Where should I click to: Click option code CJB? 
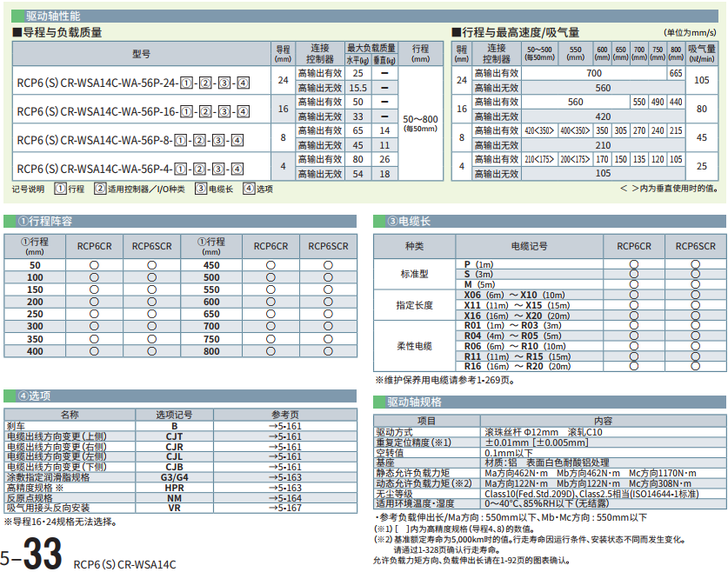[174, 467]
